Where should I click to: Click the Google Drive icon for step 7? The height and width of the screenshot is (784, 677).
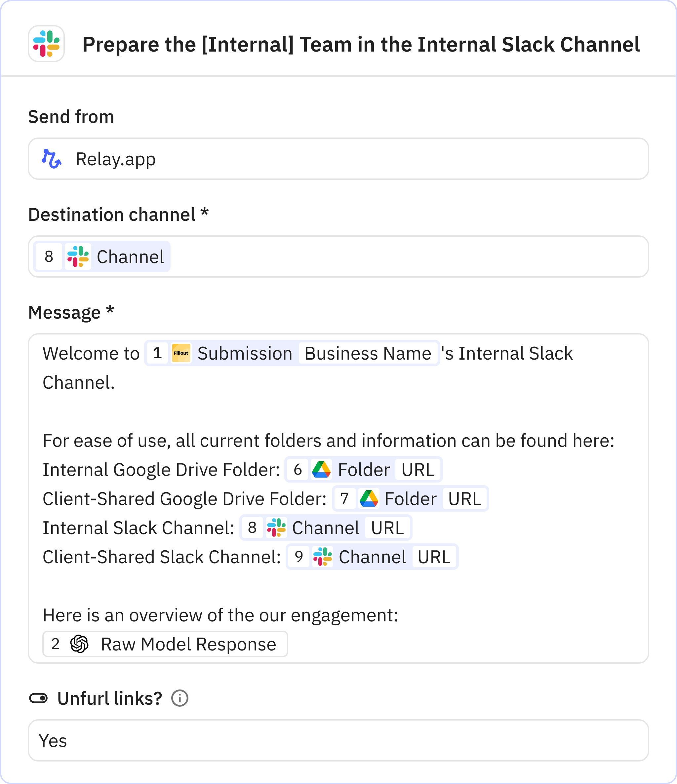[369, 499]
